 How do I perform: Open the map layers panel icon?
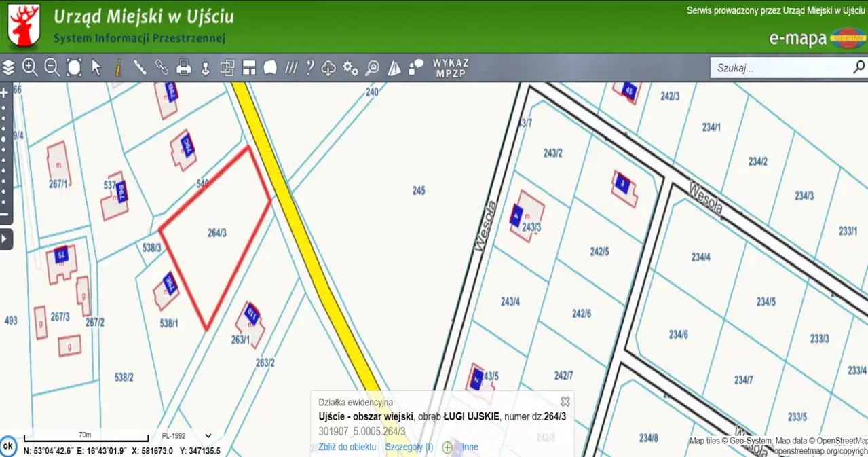pyautogui.click(x=9, y=67)
